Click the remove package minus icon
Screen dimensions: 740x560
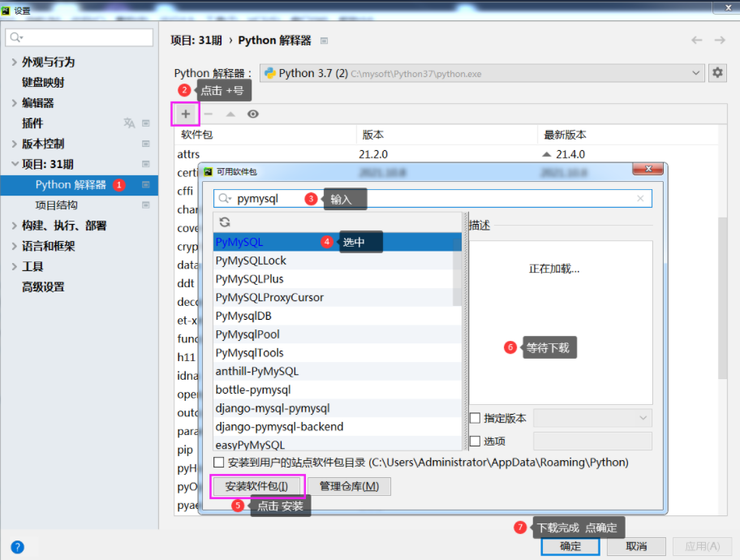(208, 114)
